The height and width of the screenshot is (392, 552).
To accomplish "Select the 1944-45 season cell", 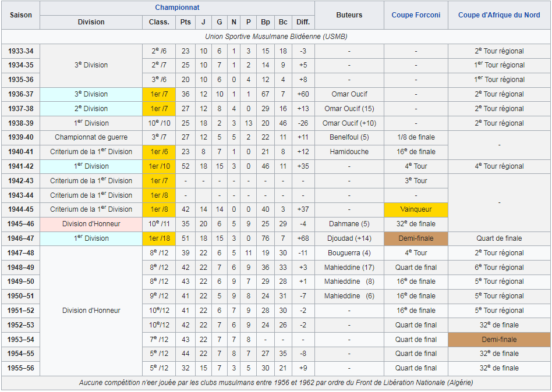I will (21, 209).
